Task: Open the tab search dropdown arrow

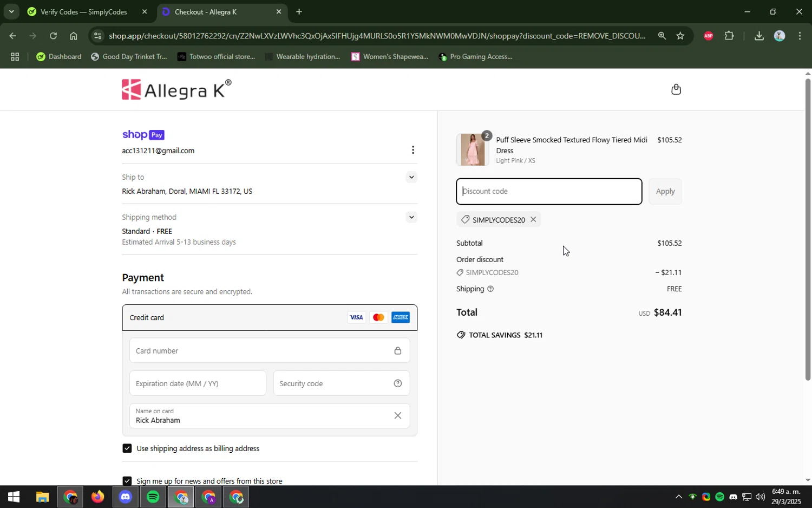Action: click(x=11, y=11)
